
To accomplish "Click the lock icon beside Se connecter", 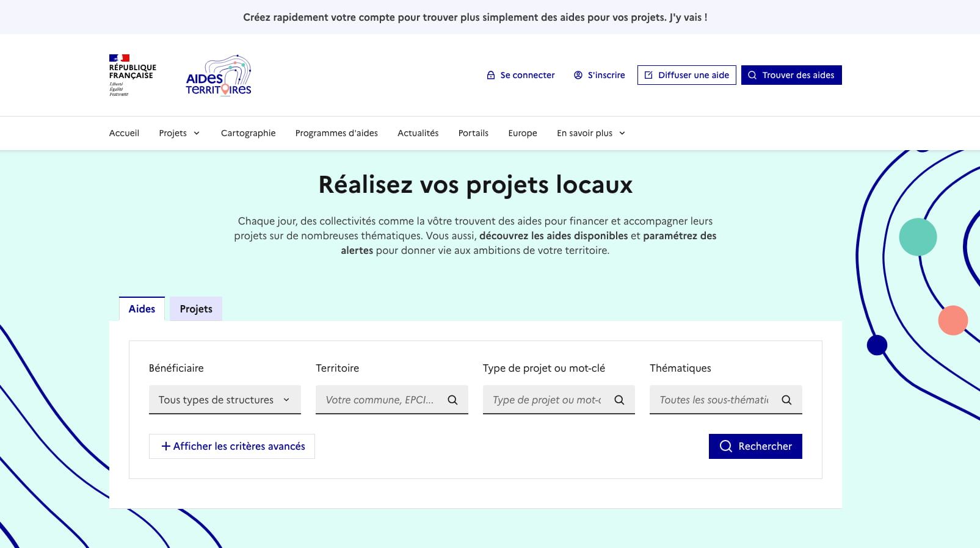I will click(490, 75).
